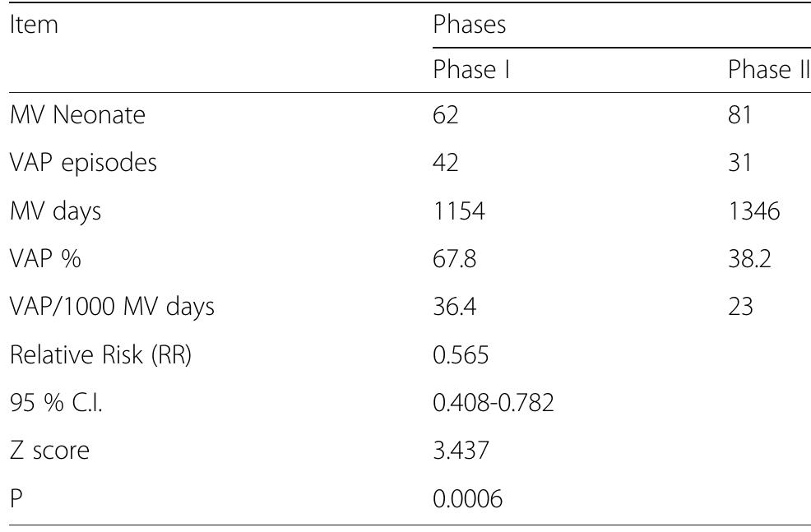Click the Phase I column label

[471, 69]
